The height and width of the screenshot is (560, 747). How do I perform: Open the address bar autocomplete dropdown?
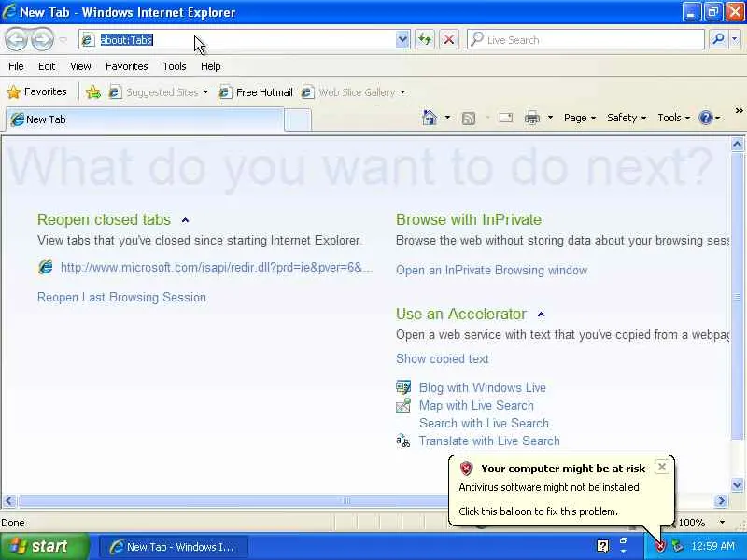coord(402,40)
